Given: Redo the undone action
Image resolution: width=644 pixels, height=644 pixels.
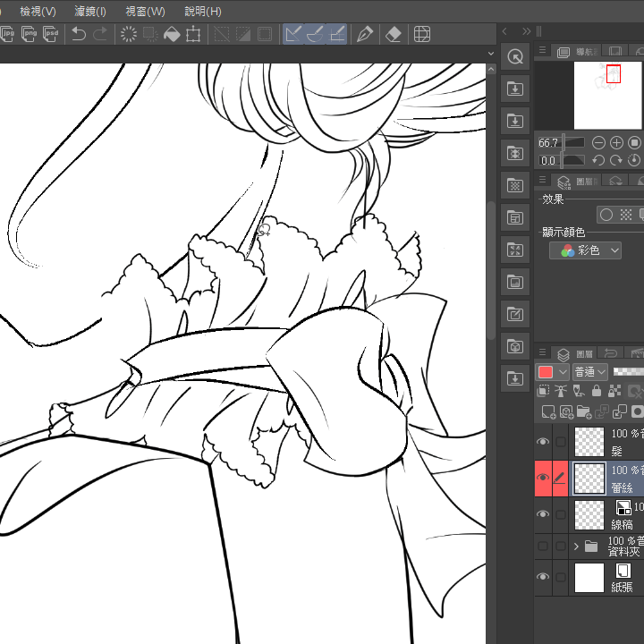Looking at the screenshot, I should [100, 34].
